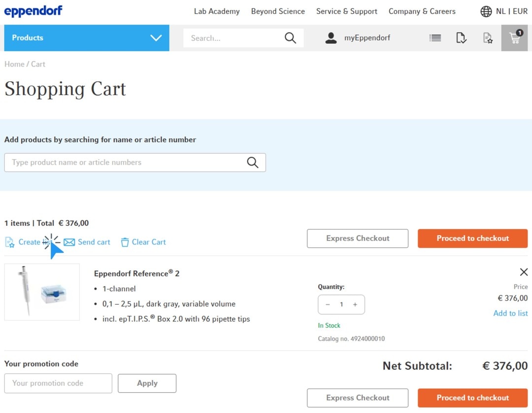This screenshot has height=413, width=532.
Task: Open the favorites list star document icon
Action: (x=488, y=38)
